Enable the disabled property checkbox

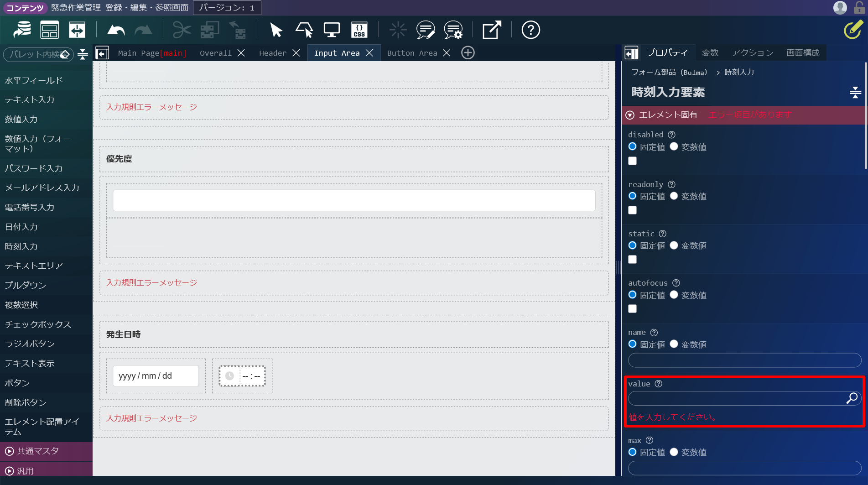pos(632,161)
